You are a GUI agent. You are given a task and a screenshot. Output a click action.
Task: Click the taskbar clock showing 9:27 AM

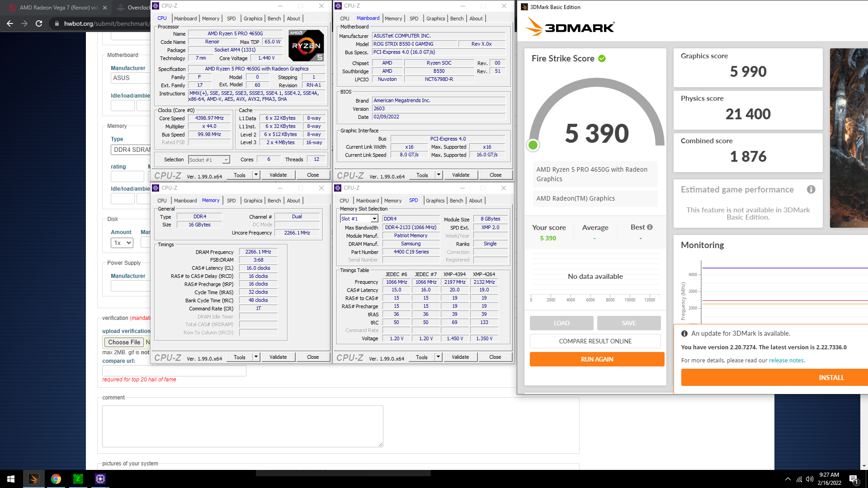(829, 479)
